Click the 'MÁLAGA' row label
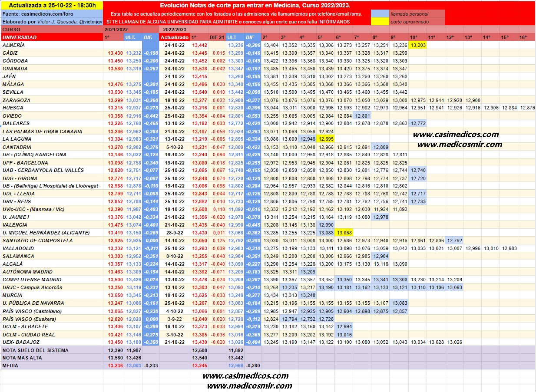 (52, 84)
